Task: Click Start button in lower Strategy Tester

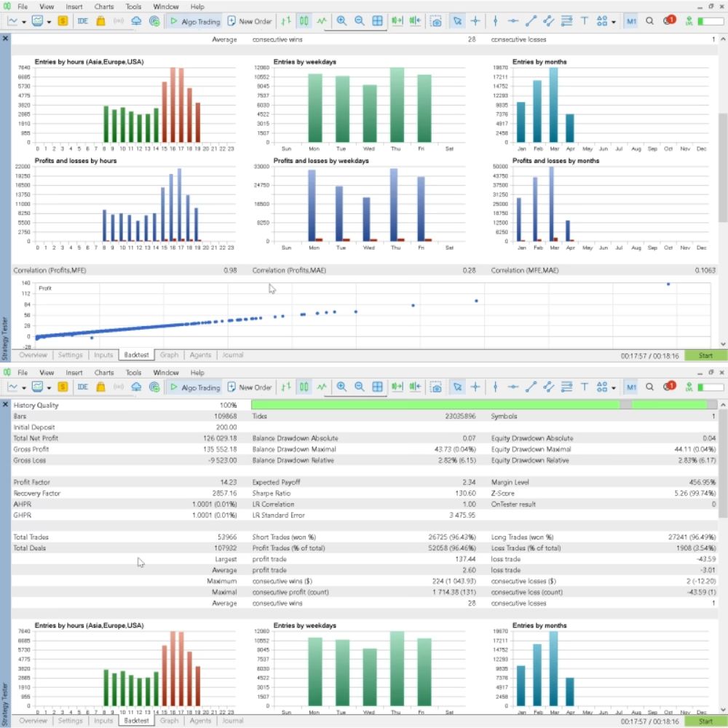Action: tap(705, 721)
